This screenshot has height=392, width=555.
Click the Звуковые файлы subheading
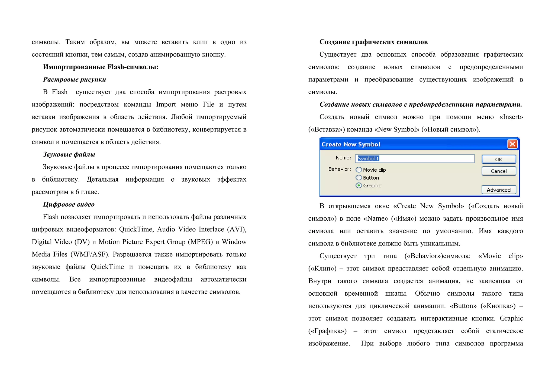point(69,155)
